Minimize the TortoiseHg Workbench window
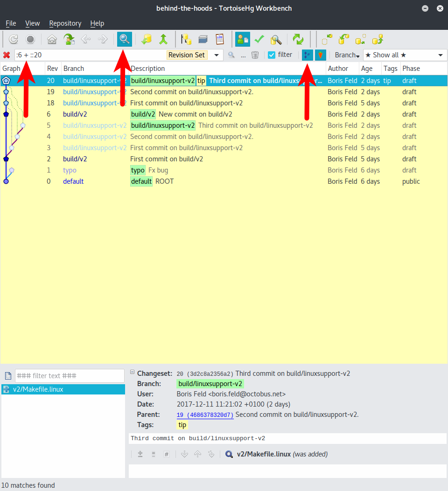 coord(425,8)
